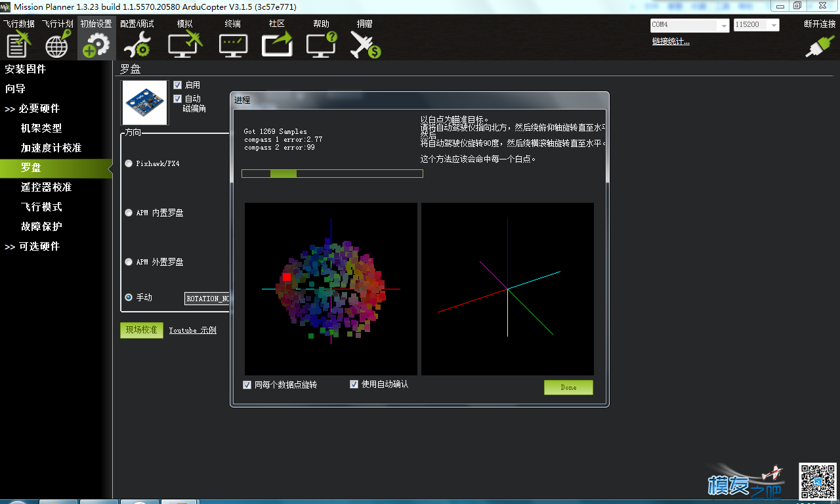This screenshot has height=504, width=840.
Task: Click the 罗盘 page heading text
Action: (x=130, y=70)
